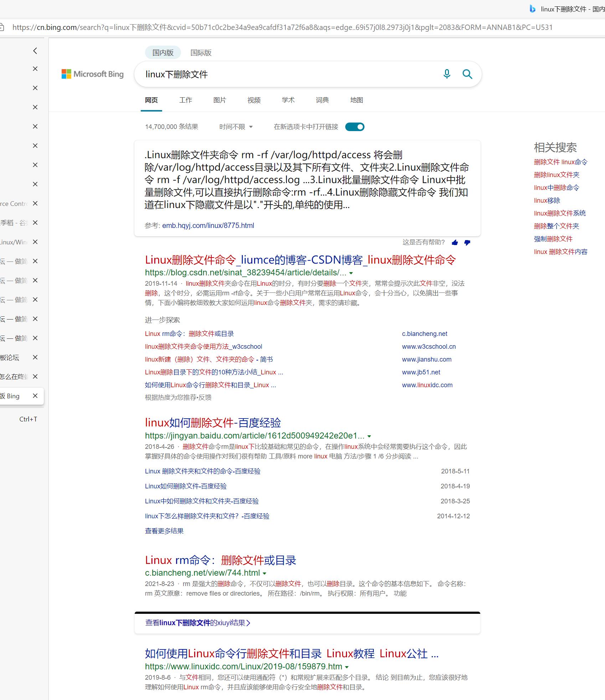Expand dropdown arrow next to jingyan.baidu URL
605x700 pixels.
369,436
